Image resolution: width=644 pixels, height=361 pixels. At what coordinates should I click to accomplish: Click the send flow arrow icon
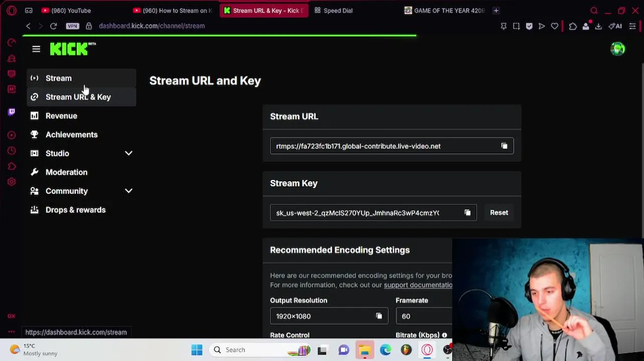coord(542,26)
